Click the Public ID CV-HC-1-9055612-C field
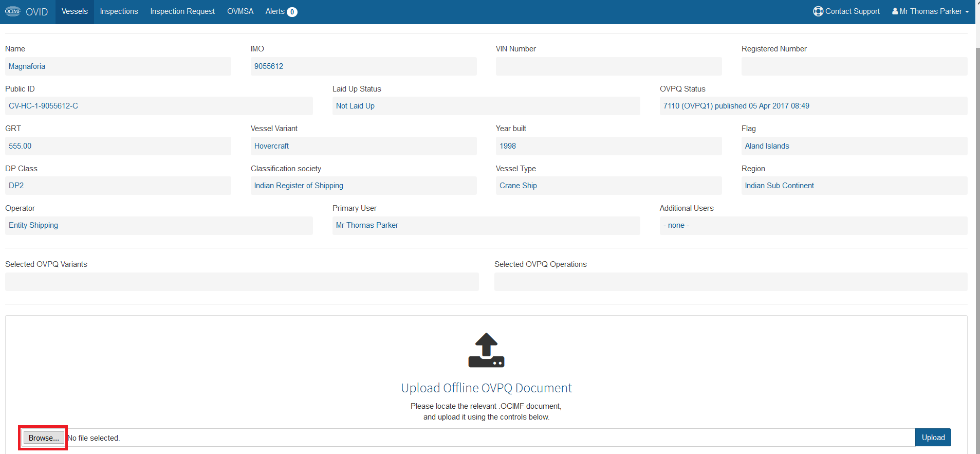 click(x=159, y=106)
